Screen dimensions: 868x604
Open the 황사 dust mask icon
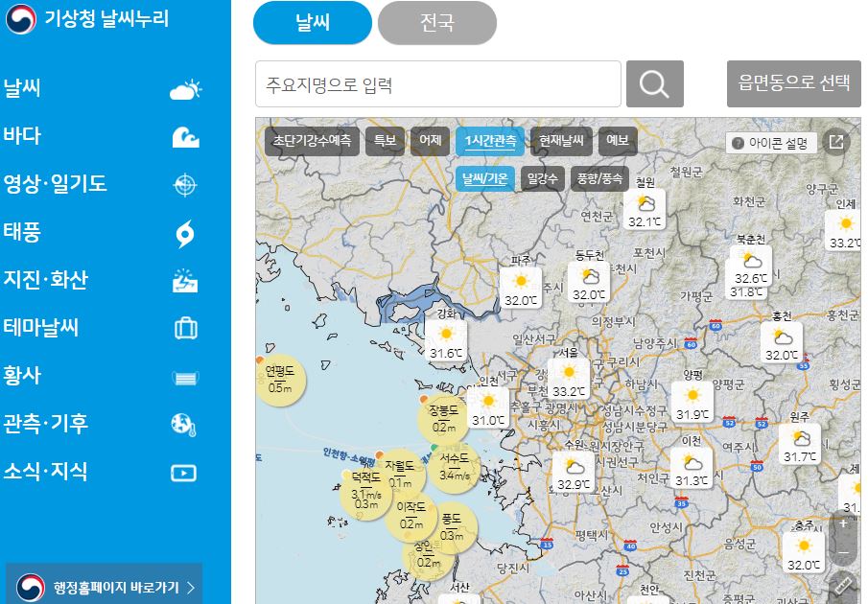click(x=185, y=378)
